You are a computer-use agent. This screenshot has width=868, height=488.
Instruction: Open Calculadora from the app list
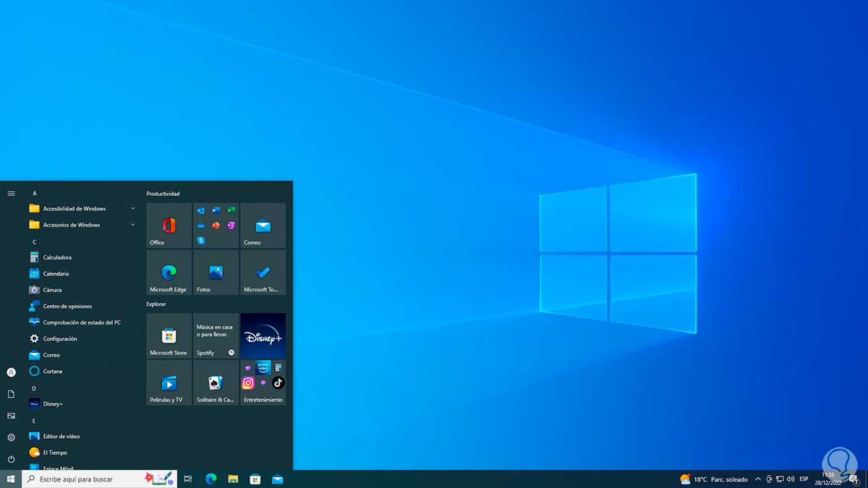coord(82,257)
